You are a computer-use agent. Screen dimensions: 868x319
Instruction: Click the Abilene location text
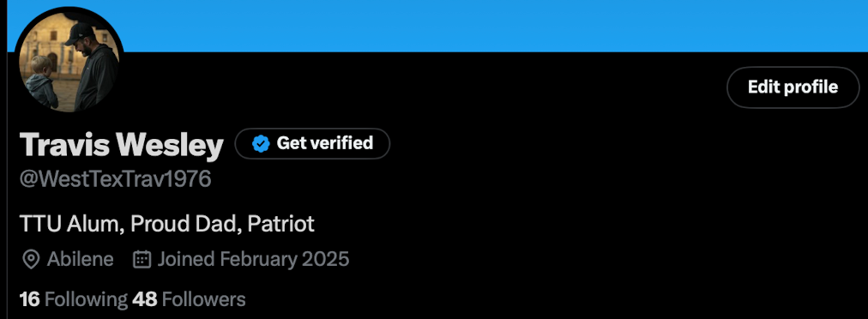[81, 259]
